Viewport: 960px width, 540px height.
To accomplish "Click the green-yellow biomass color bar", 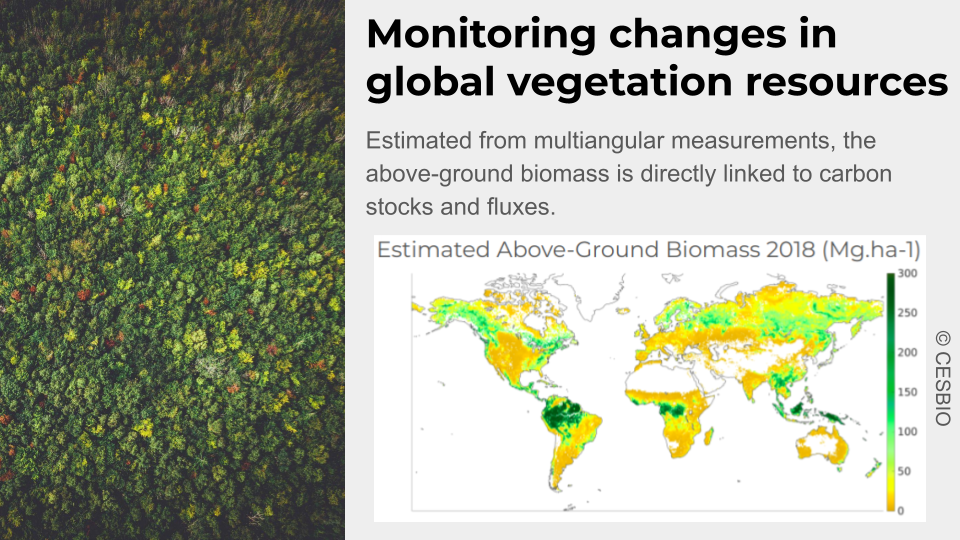I will coord(890,392).
